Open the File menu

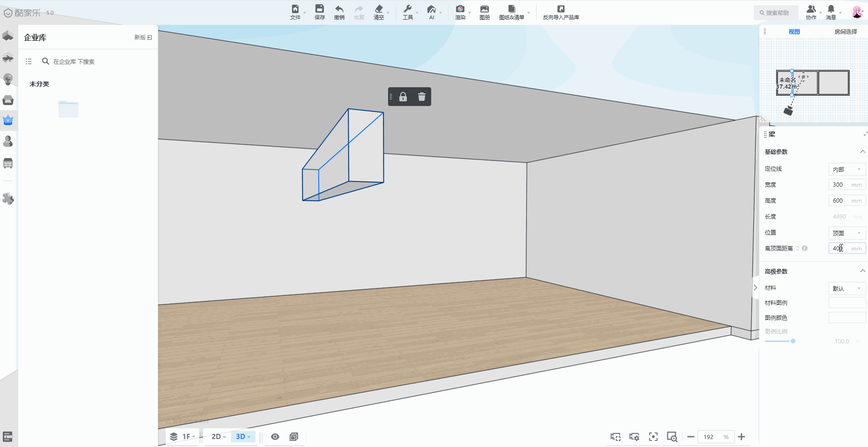[x=295, y=12]
